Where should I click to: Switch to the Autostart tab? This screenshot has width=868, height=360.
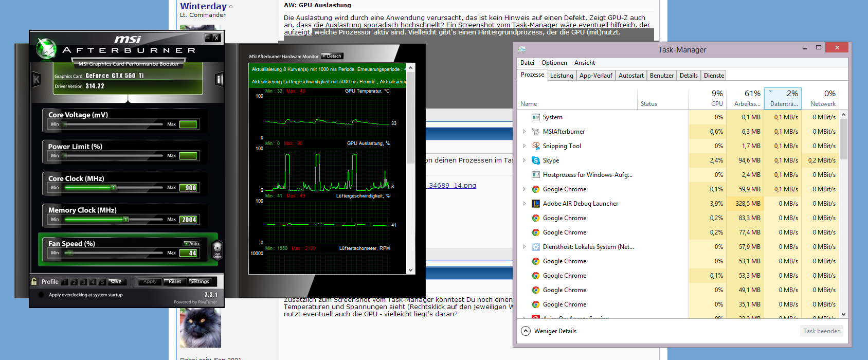pos(631,76)
